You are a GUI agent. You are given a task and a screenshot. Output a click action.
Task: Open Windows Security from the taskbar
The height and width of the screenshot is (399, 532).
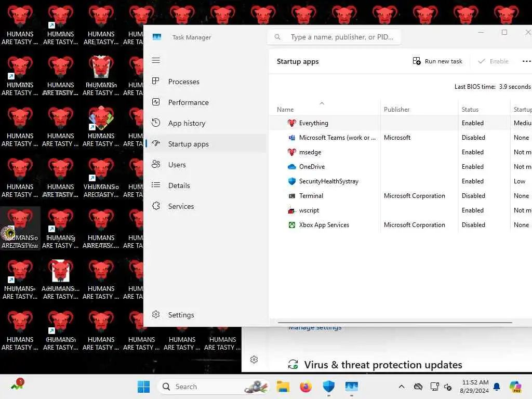(x=328, y=387)
